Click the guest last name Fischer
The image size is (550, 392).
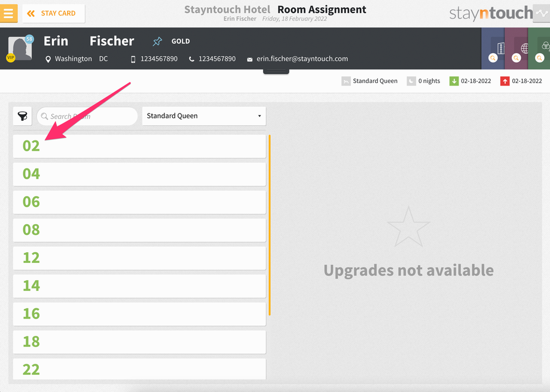[112, 41]
